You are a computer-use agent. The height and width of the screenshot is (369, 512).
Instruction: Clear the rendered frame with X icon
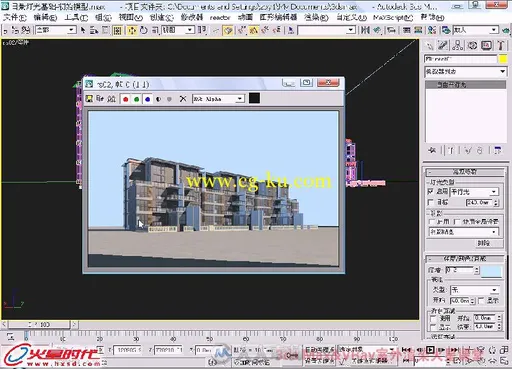(183, 99)
